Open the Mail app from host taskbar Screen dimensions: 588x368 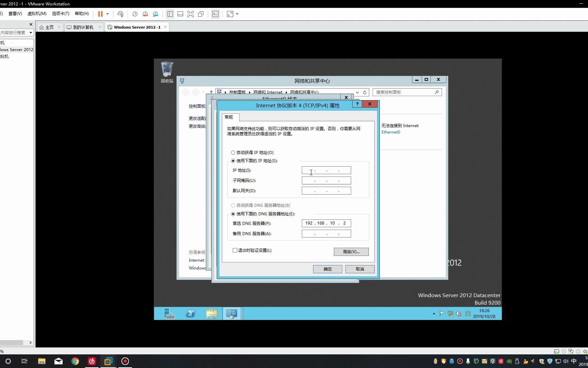59,361
